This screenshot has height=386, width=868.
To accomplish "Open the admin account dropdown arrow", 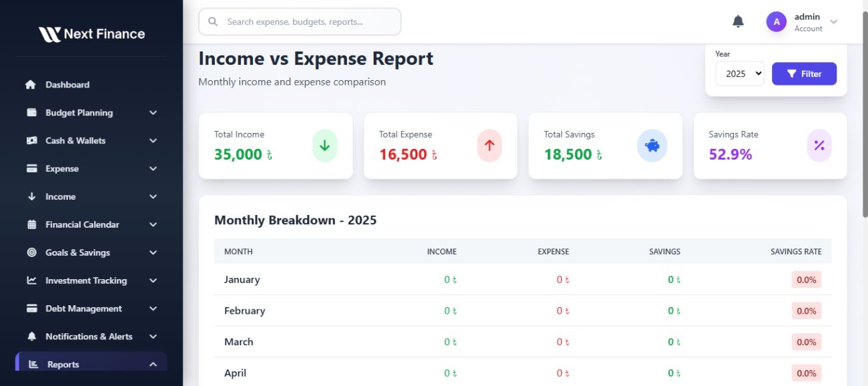I will click(x=833, y=22).
